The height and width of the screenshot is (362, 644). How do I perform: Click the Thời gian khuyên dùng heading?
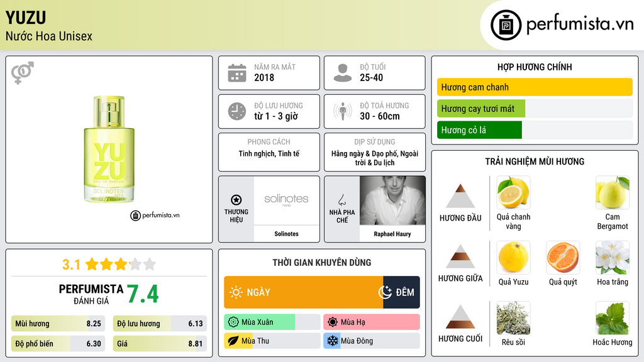322,262
